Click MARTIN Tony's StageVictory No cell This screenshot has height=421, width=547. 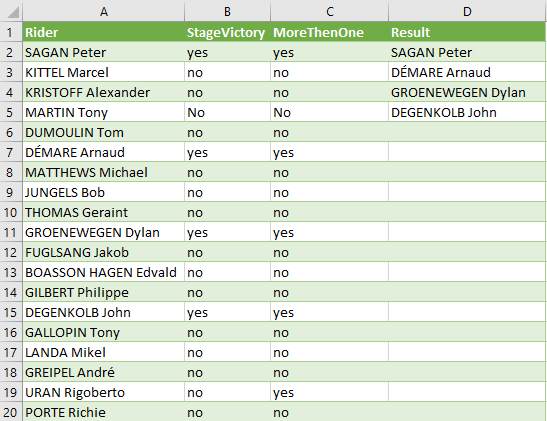[227, 112]
